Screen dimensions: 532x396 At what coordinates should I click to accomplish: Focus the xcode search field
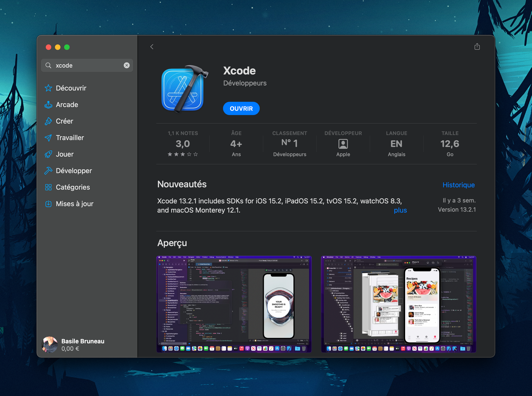pyautogui.click(x=87, y=65)
